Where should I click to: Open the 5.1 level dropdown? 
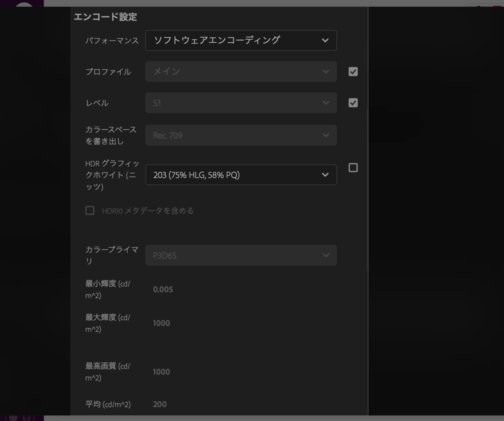[x=241, y=103]
